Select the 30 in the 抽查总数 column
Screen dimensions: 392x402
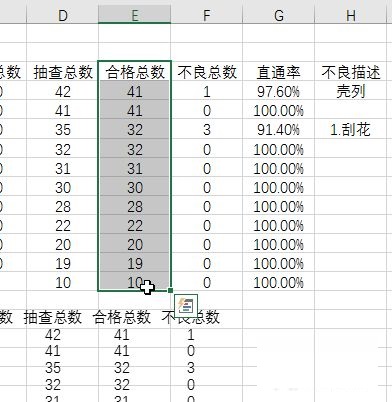[x=63, y=187]
